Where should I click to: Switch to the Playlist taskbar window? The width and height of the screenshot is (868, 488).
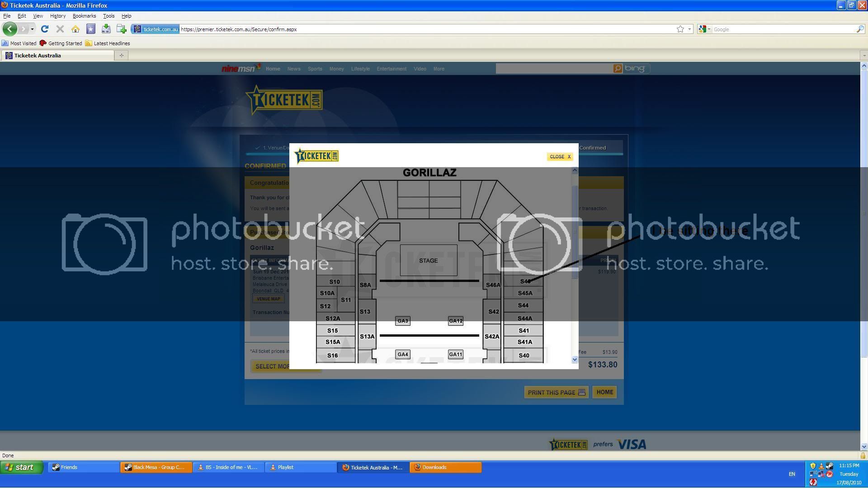point(301,467)
